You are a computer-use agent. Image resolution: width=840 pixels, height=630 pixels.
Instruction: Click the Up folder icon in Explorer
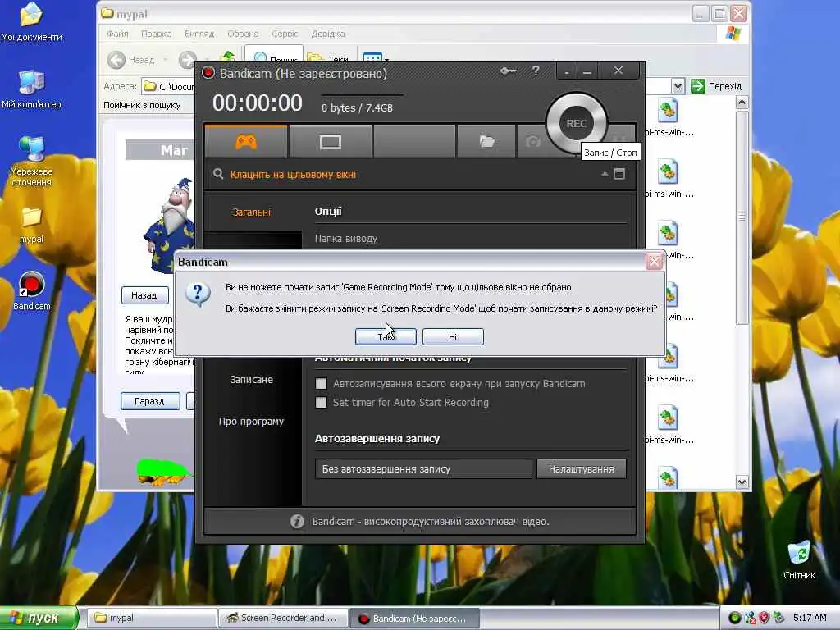228,57
